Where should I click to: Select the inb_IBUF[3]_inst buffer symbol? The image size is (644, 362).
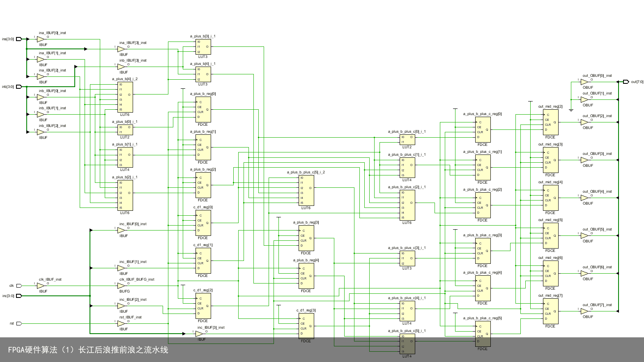point(121,67)
